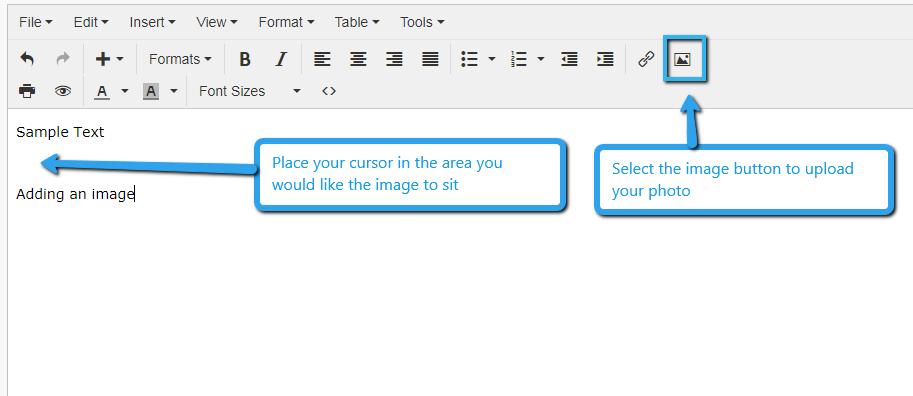
Task: Open the Table menu
Action: pyautogui.click(x=357, y=22)
